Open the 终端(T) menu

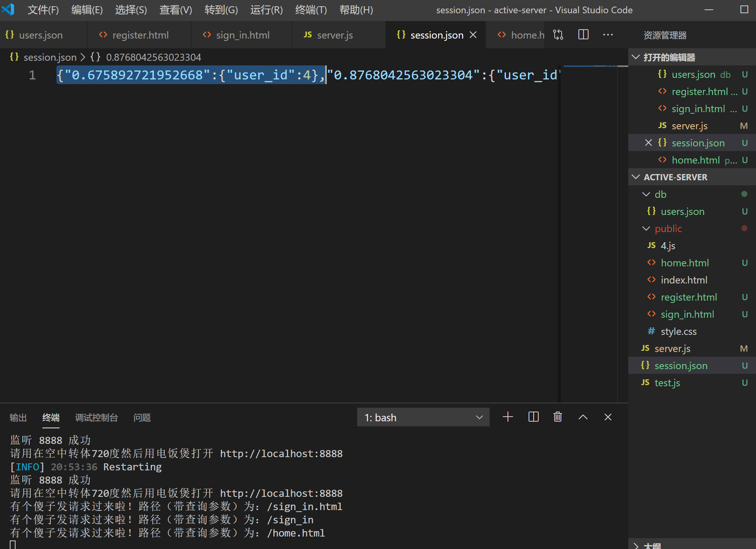point(311,10)
